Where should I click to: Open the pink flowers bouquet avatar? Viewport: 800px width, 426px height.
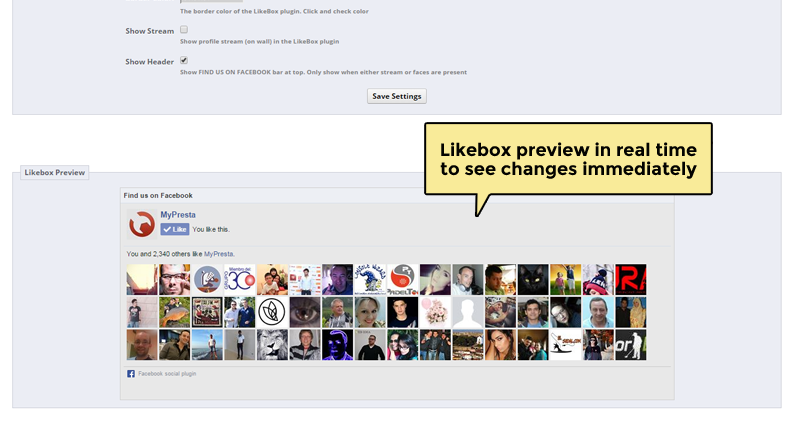coord(435,312)
